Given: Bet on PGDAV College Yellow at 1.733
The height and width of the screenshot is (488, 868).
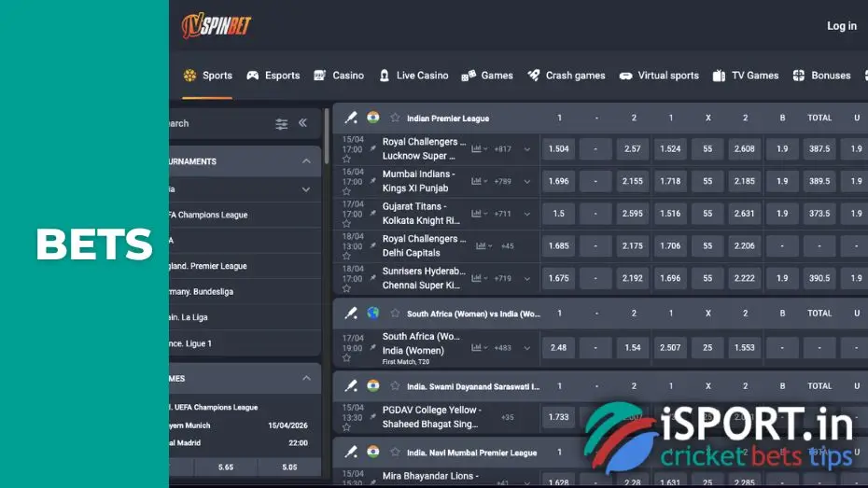Looking at the screenshot, I should click(558, 417).
